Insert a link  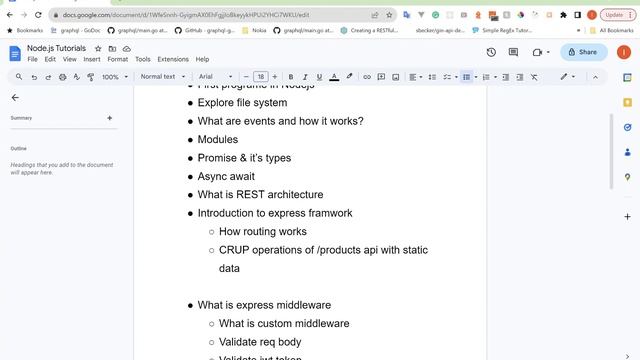pos(367,77)
